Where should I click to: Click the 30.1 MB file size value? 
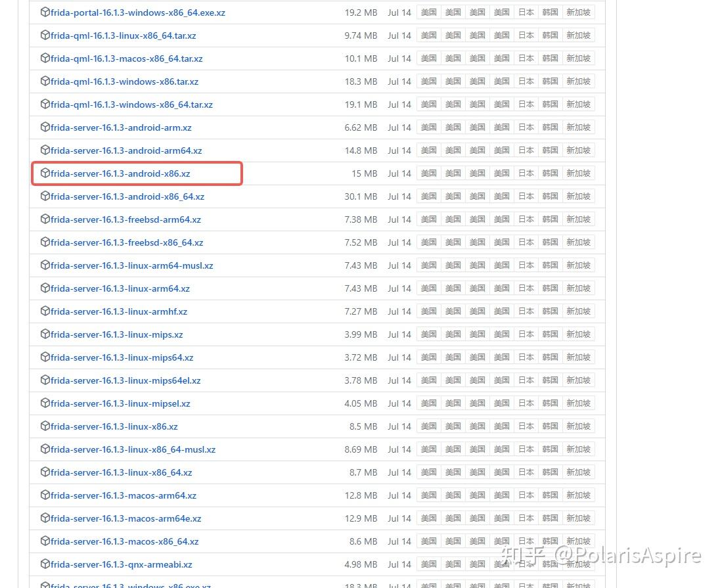coord(361,196)
